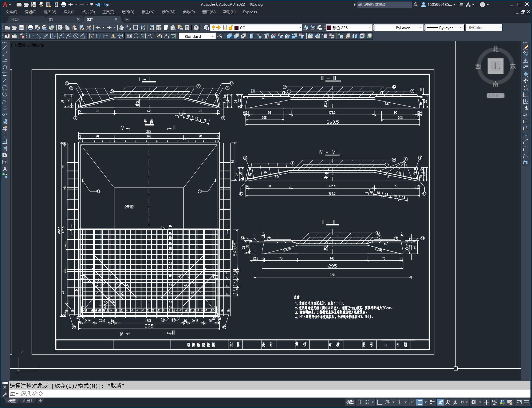Select the Polygon drawing tool

pyautogui.click(x=5, y=67)
